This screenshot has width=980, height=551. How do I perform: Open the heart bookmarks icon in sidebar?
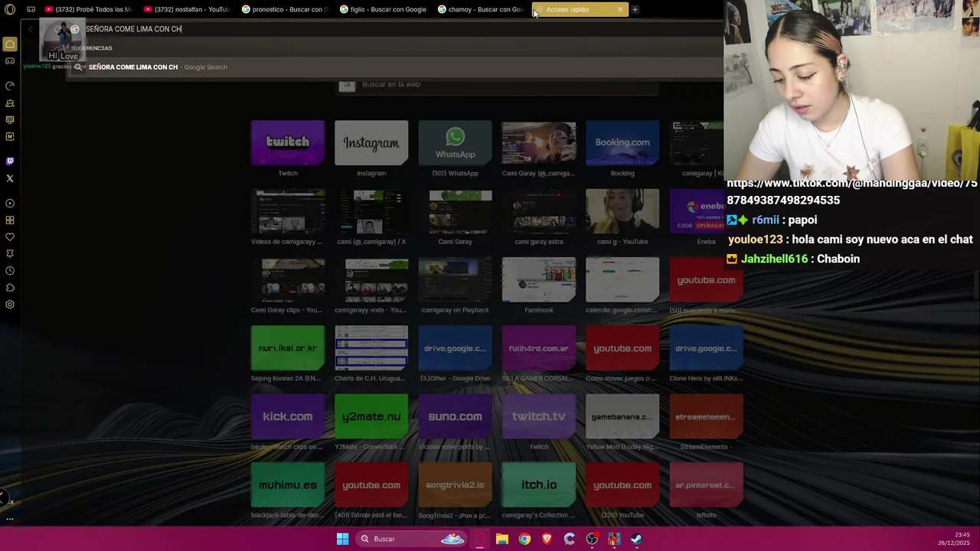tap(10, 237)
